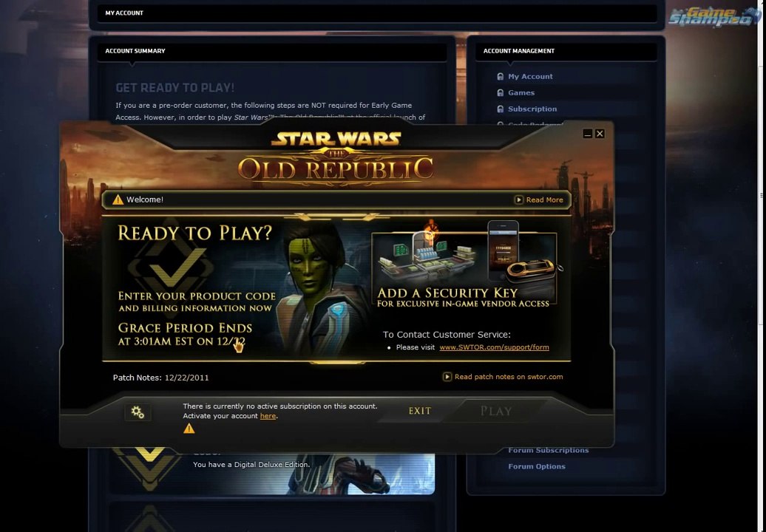Screen dimensions: 766x532
Task: Click 'You have a Digital Deluxe Edition' text
Action: [x=251, y=465]
